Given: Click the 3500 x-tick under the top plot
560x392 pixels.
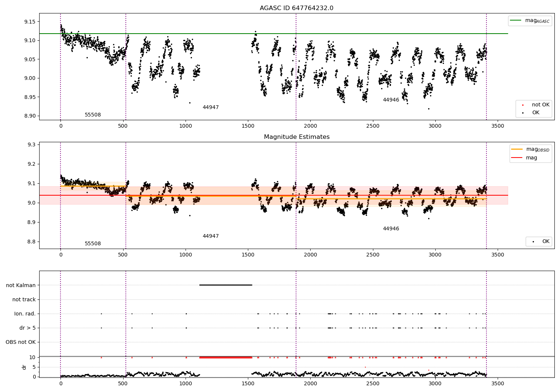Looking at the screenshot, I should click(498, 126).
